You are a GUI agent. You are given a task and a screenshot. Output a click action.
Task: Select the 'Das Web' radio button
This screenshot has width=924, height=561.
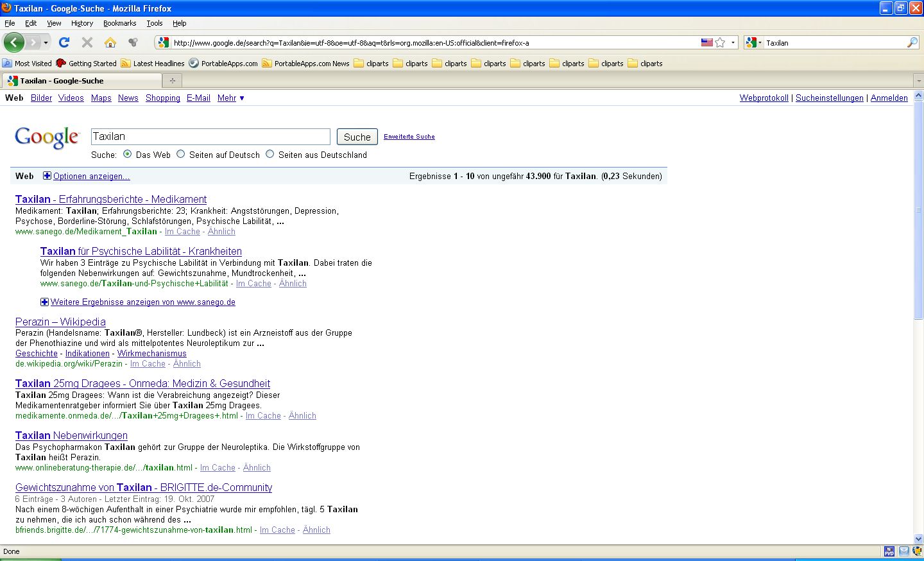pos(128,154)
